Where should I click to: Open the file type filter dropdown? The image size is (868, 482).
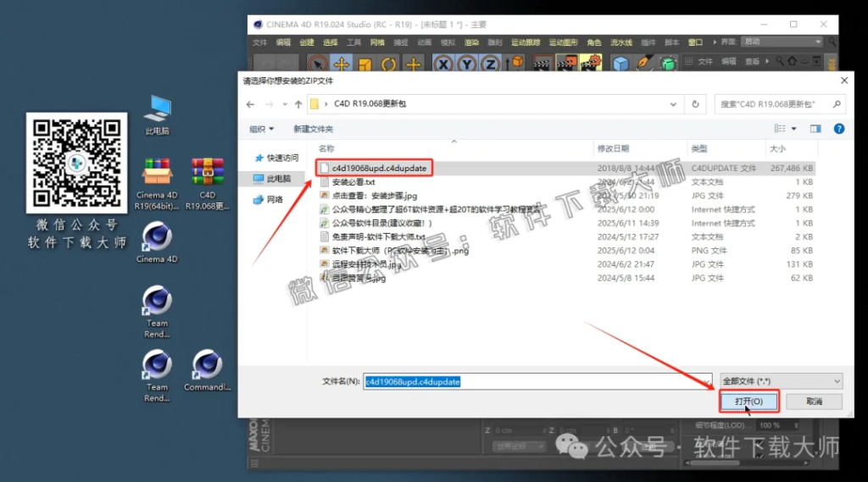click(780, 381)
